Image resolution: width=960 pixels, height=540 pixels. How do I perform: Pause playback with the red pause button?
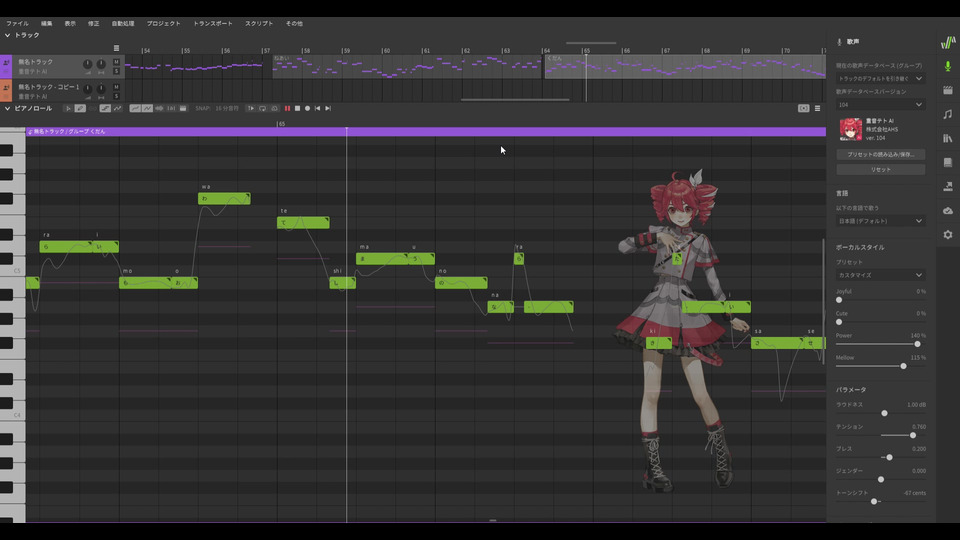pyautogui.click(x=287, y=108)
